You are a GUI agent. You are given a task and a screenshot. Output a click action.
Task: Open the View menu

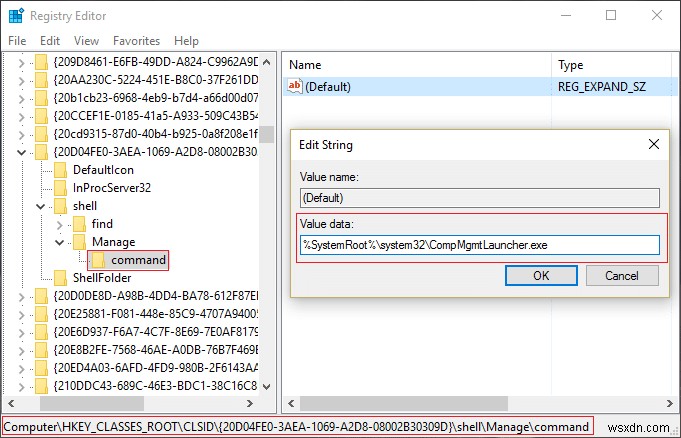click(86, 41)
